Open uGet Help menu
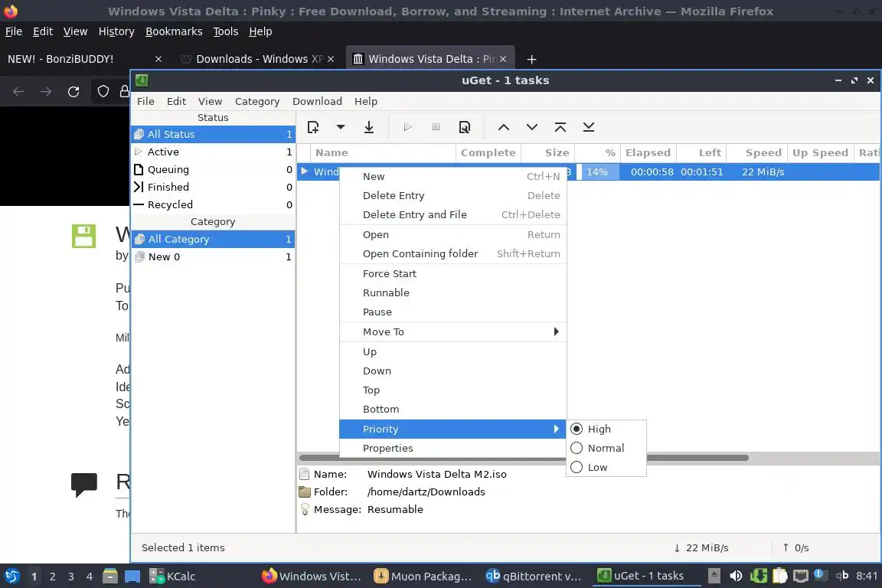The height and width of the screenshot is (588, 882). pyautogui.click(x=366, y=101)
